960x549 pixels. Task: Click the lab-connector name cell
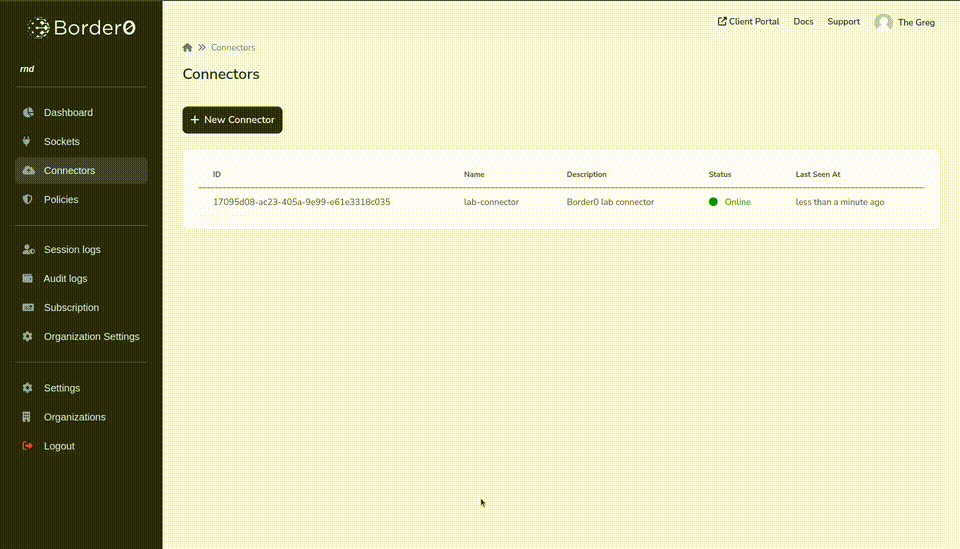tap(491, 202)
